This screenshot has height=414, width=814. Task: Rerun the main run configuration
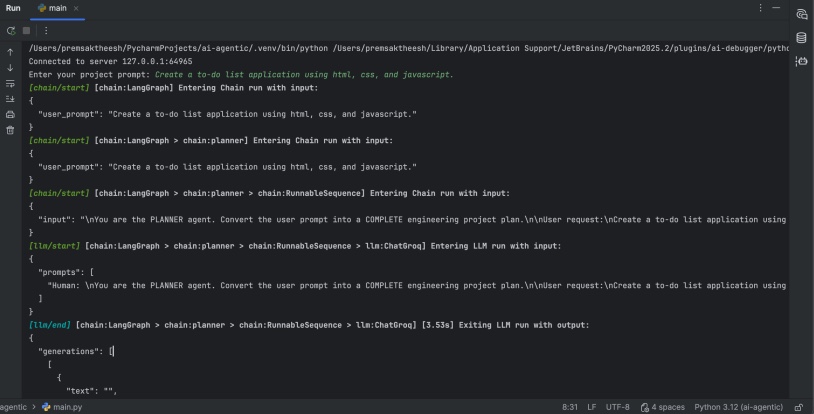click(10, 30)
